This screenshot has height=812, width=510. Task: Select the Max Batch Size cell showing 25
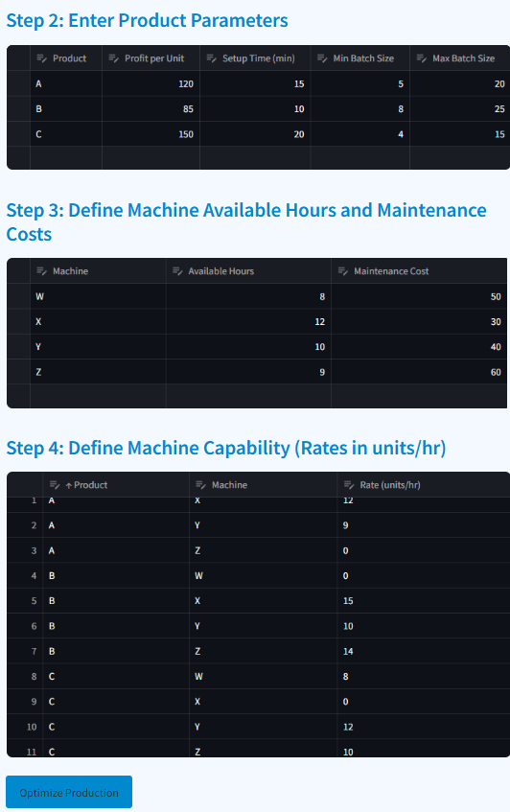(x=460, y=109)
